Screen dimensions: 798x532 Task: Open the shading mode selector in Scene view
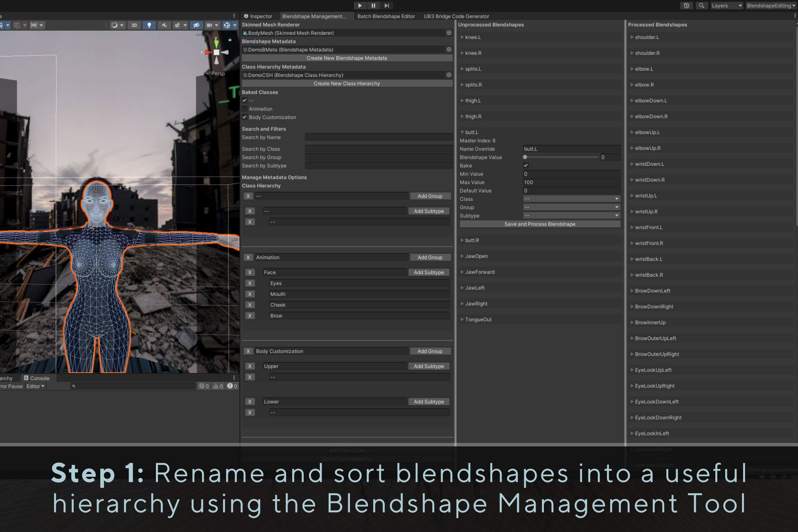tap(117, 25)
